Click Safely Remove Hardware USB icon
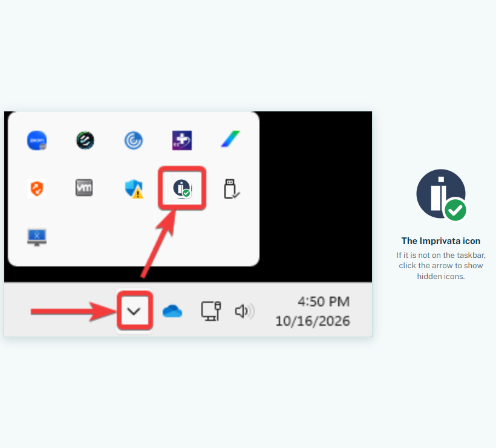This screenshot has width=496, height=448. tap(232, 189)
